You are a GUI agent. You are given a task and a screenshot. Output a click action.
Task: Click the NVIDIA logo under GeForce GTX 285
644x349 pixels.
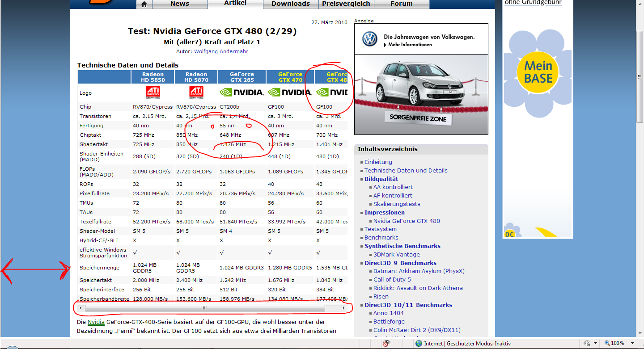[241, 93]
